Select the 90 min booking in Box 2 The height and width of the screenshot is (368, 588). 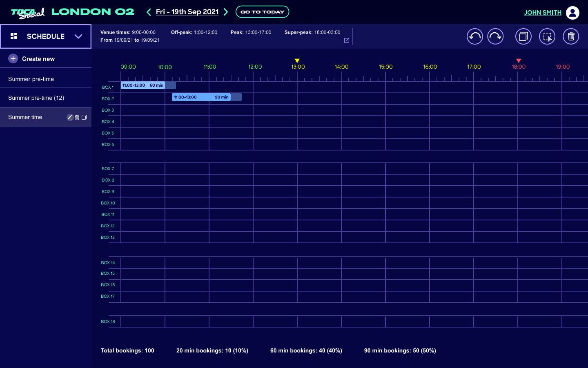[201, 97]
